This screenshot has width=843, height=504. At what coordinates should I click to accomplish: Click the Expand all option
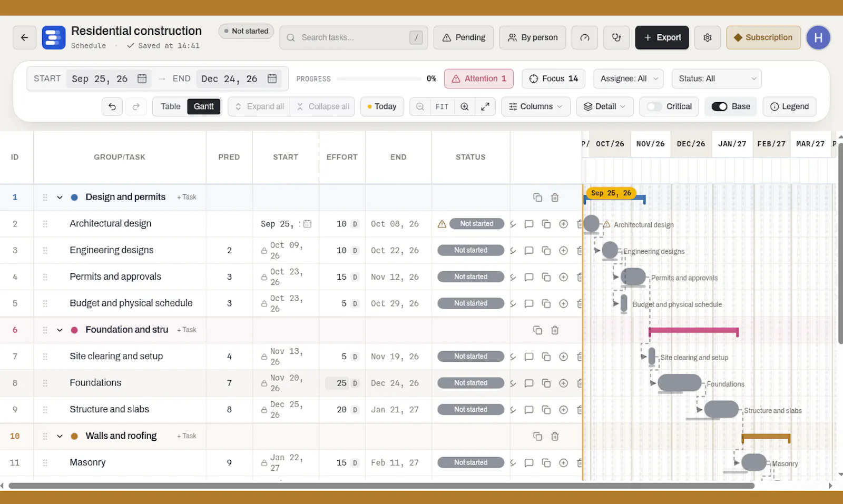pyautogui.click(x=259, y=106)
